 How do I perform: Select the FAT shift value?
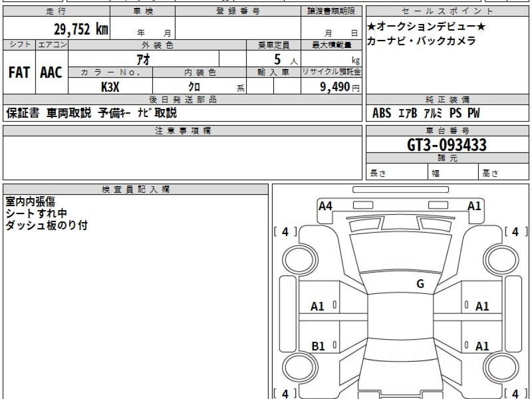click(19, 72)
